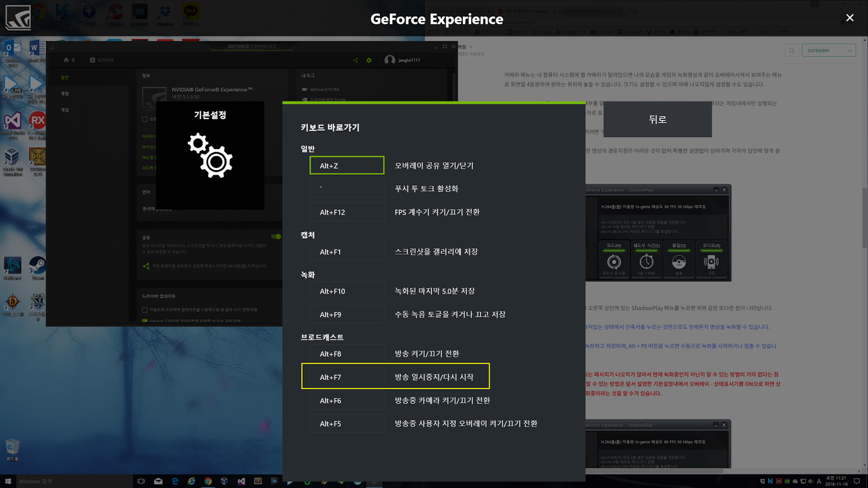Viewport: 868px width, 488px height.
Task: Edit the Alt+F7 broadcast pause hotkey
Action: click(x=347, y=377)
